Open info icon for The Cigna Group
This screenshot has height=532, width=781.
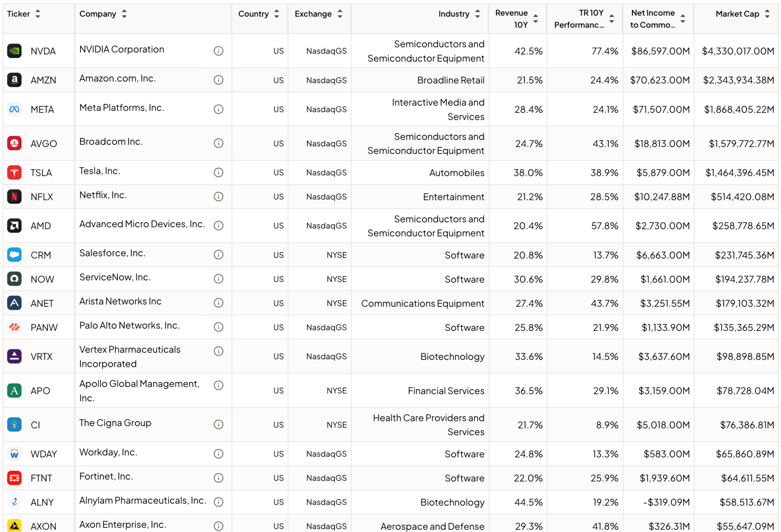pos(218,425)
